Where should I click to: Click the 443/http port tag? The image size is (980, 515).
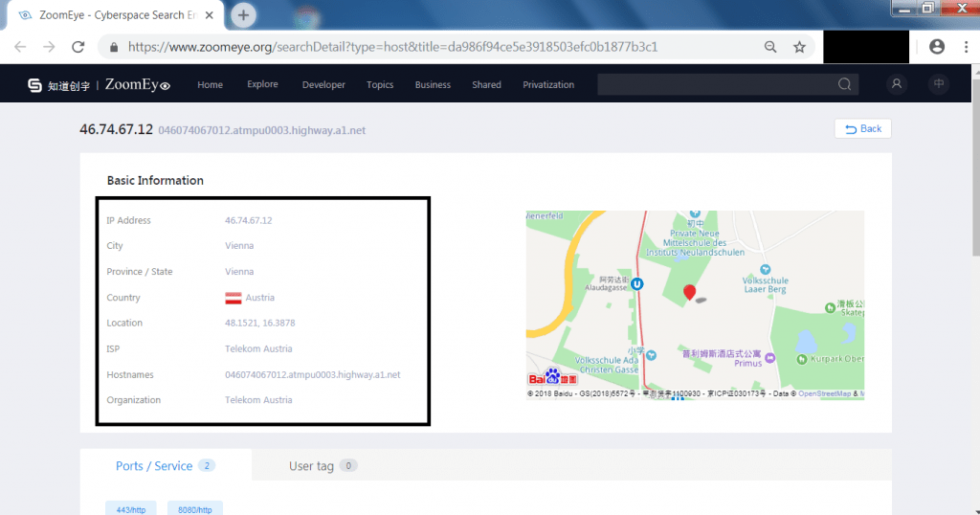click(x=130, y=509)
